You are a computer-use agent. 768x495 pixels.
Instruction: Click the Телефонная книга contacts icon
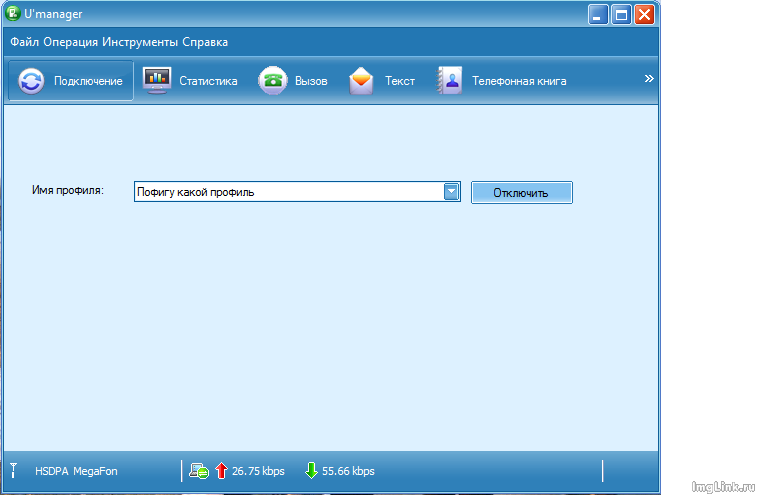click(x=449, y=80)
